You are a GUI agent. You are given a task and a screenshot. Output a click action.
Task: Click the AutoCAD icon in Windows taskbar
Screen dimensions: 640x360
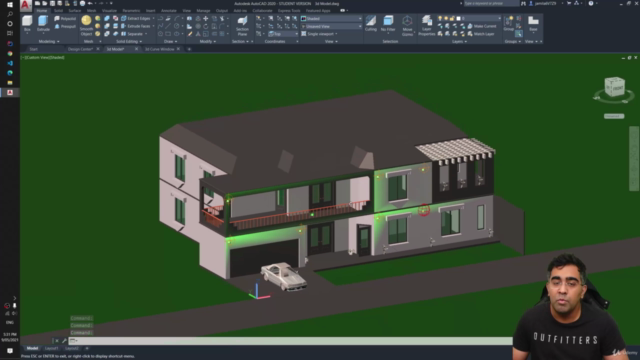[10, 93]
